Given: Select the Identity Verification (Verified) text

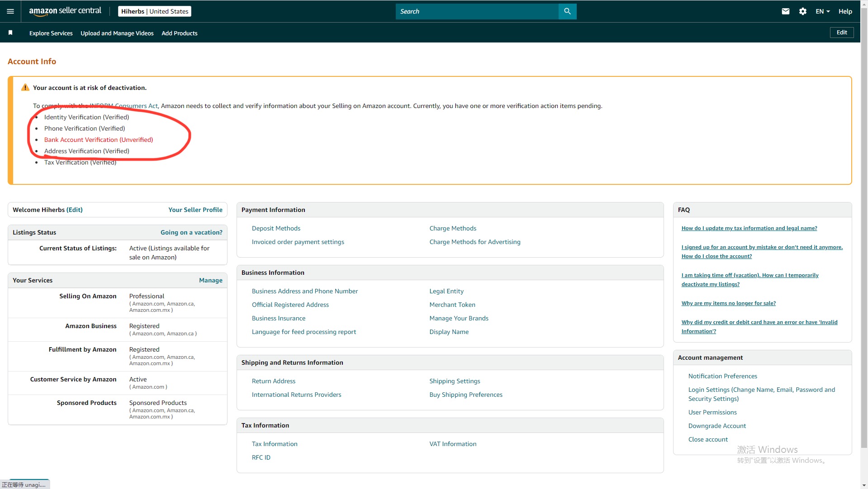Looking at the screenshot, I should click(86, 117).
